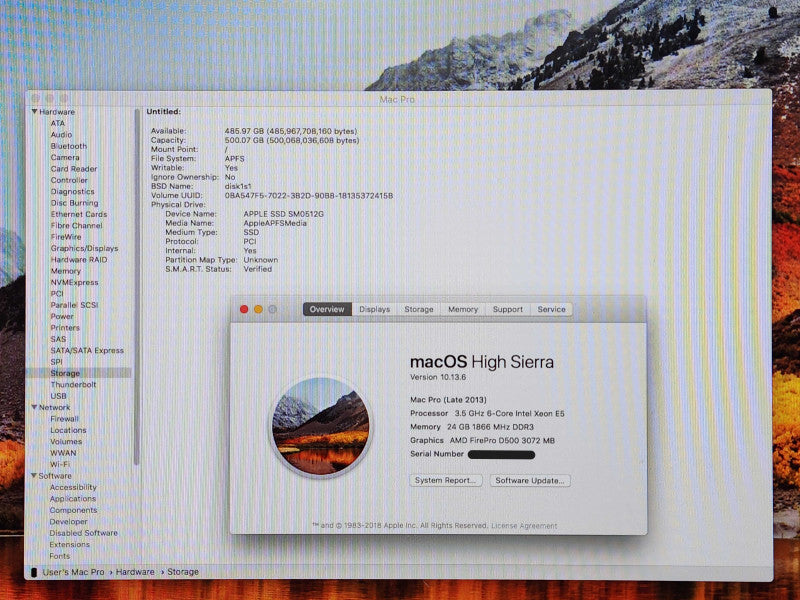Select Accessibility under Software
The image size is (800, 600).
(73, 487)
